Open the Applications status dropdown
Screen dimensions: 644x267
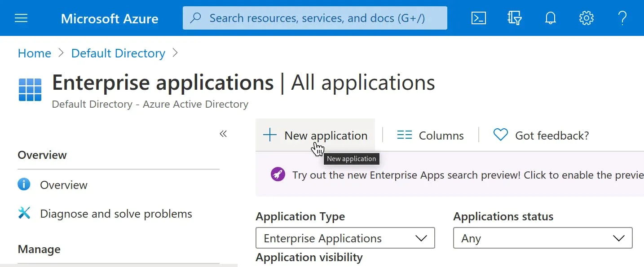(543, 238)
